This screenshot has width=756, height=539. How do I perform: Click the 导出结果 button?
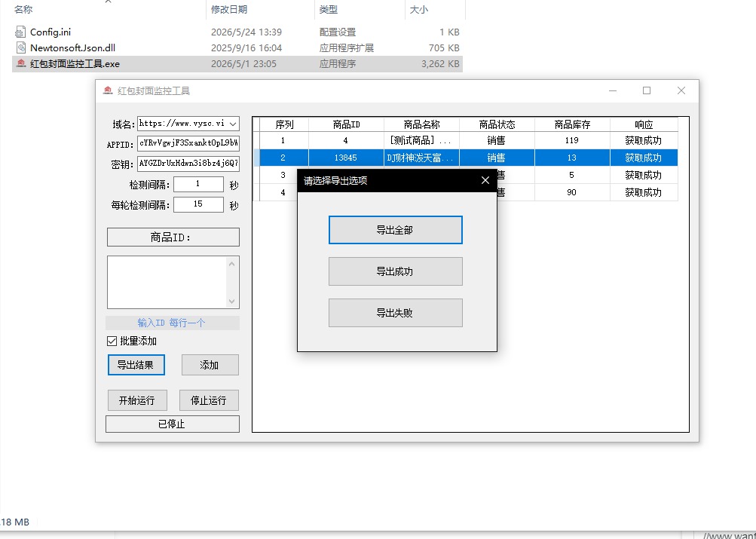[136, 365]
